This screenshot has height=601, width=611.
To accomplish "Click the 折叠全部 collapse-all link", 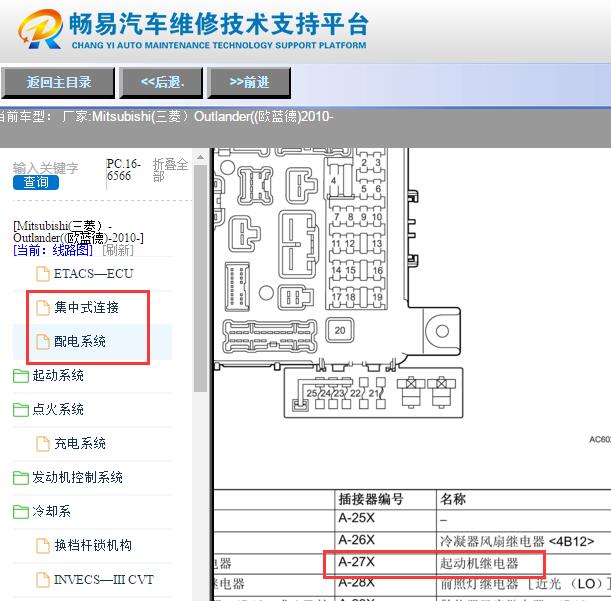I will tap(170, 170).
